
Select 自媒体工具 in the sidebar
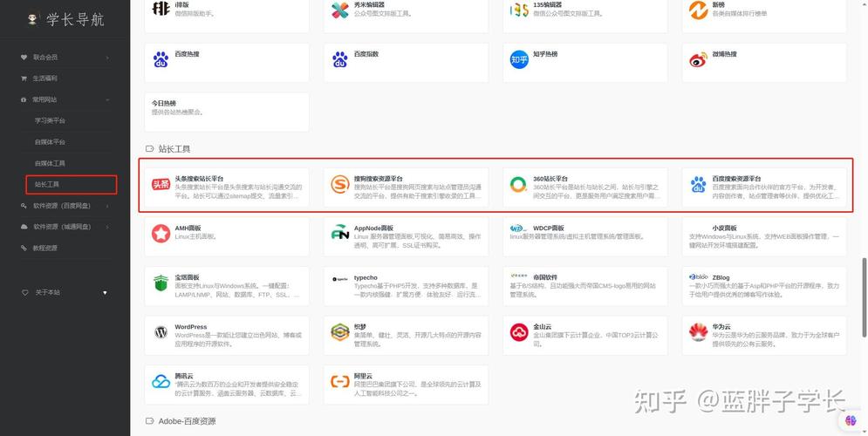click(x=50, y=163)
